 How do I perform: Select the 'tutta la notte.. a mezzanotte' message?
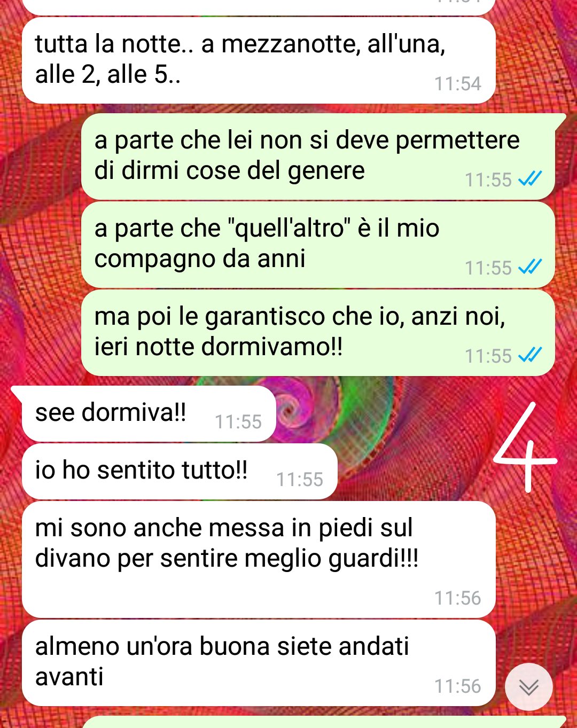259,60
